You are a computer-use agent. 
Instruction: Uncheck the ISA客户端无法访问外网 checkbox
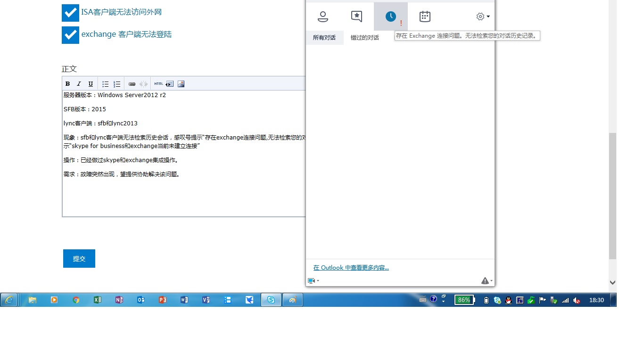click(70, 13)
